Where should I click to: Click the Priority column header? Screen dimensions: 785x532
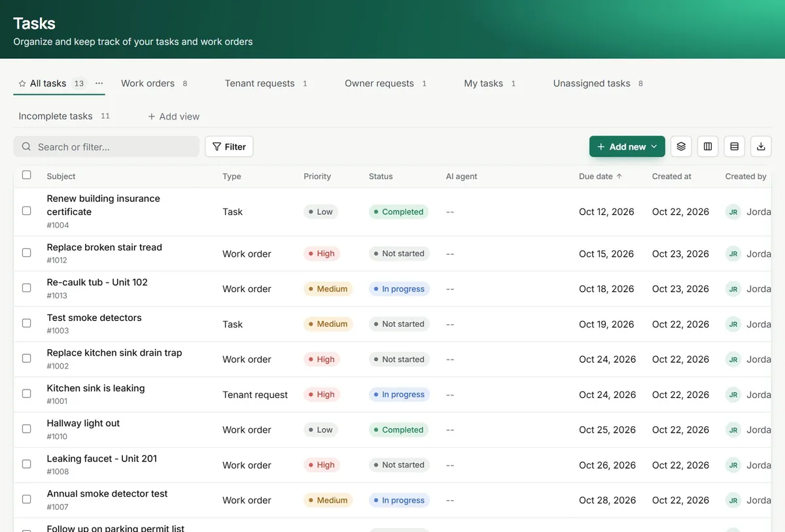[x=317, y=176]
